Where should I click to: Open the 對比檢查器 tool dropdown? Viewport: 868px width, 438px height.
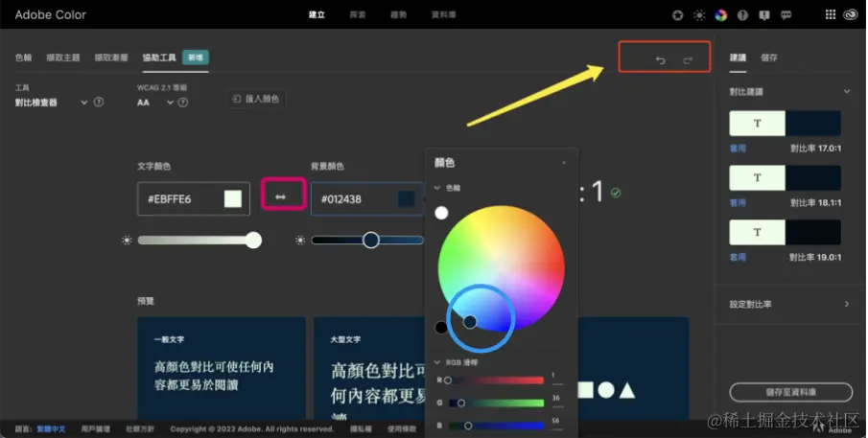click(51, 103)
